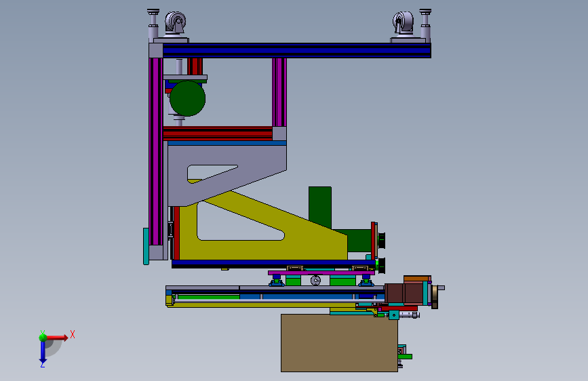
Task: Select the upper black pulley wheel
Action: 381,241
